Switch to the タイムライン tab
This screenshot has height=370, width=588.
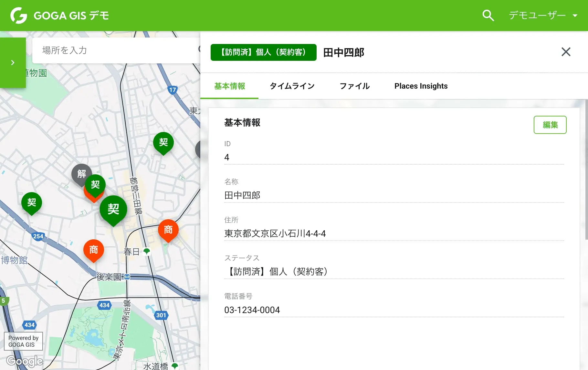click(292, 86)
